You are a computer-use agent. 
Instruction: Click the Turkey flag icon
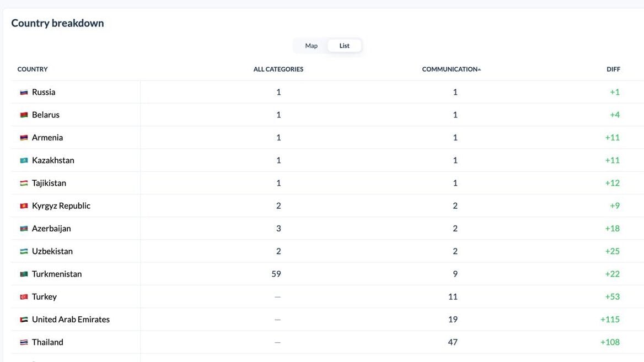pyautogui.click(x=24, y=297)
